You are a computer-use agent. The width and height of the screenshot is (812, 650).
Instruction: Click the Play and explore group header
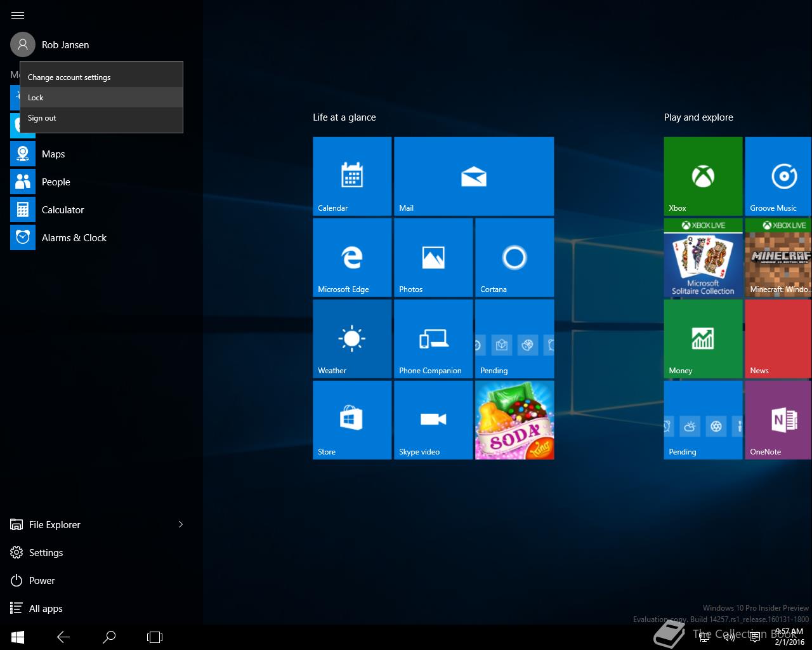coord(698,117)
